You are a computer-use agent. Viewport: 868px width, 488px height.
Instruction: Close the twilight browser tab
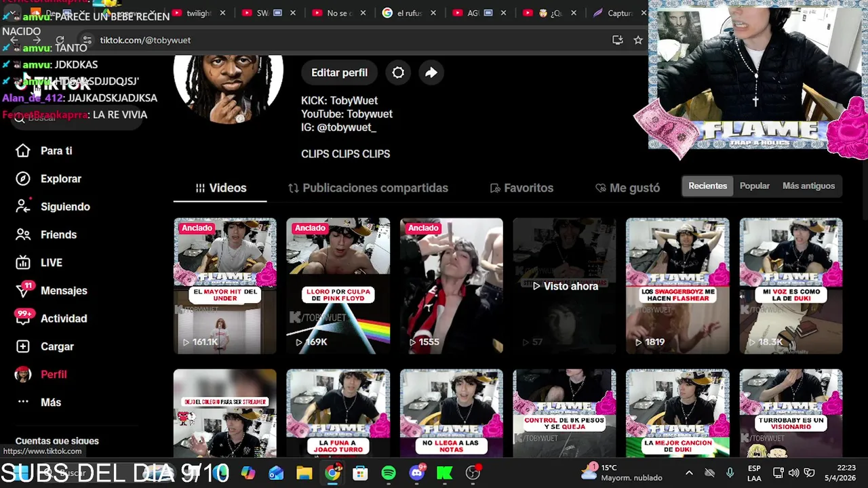click(x=222, y=13)
